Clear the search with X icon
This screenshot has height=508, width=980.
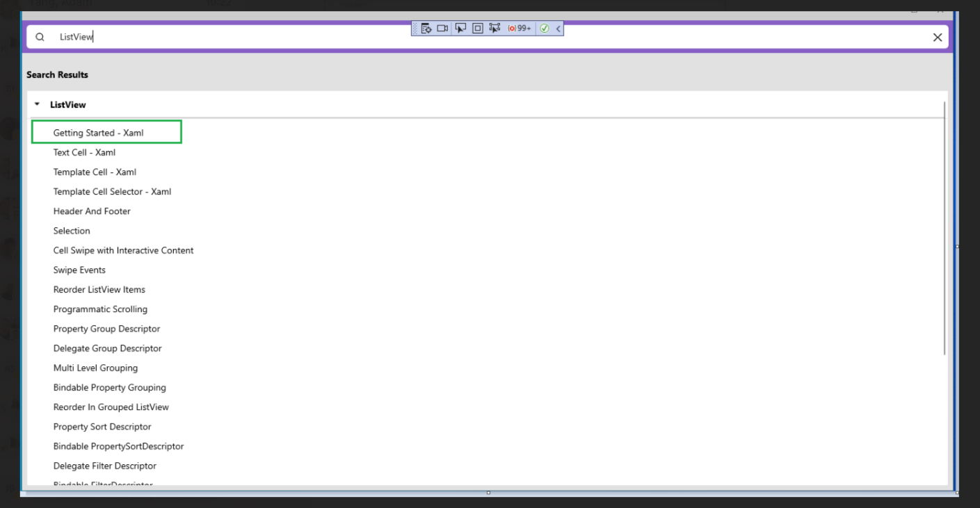pos(937,38)
